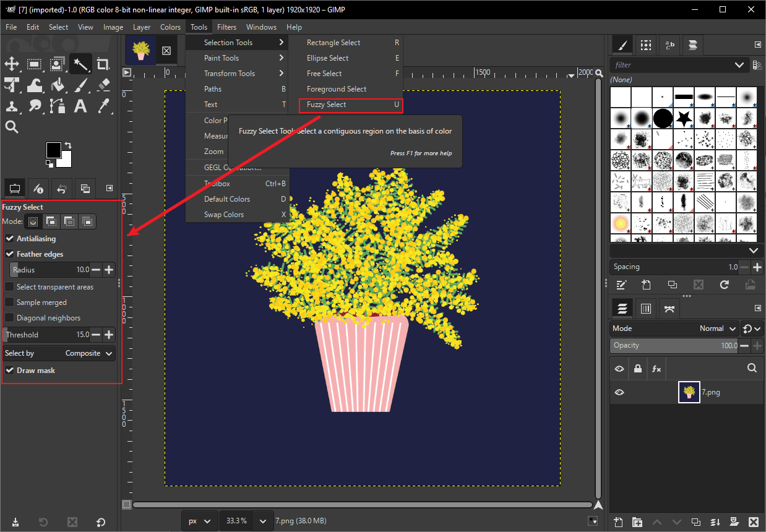Viewport: 766px width, 532px height.
Task: Click the black foreground color swatch
Action: 54,150
